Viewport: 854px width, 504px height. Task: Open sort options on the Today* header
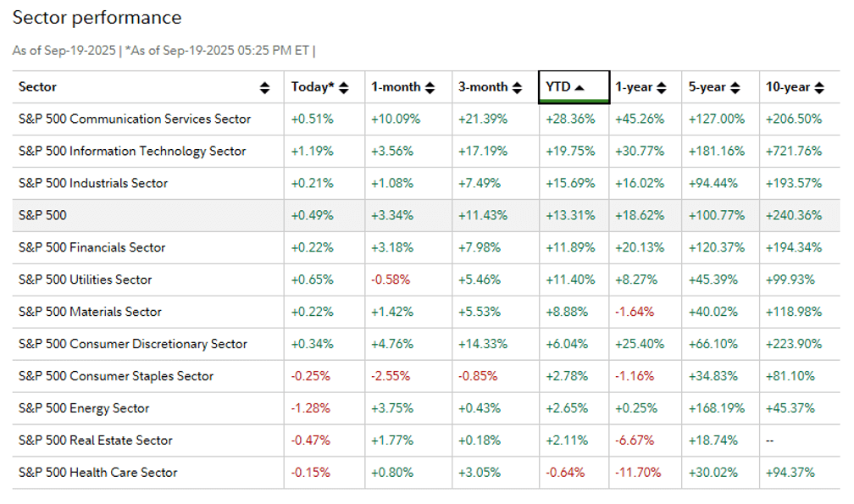tap(342, 86)
